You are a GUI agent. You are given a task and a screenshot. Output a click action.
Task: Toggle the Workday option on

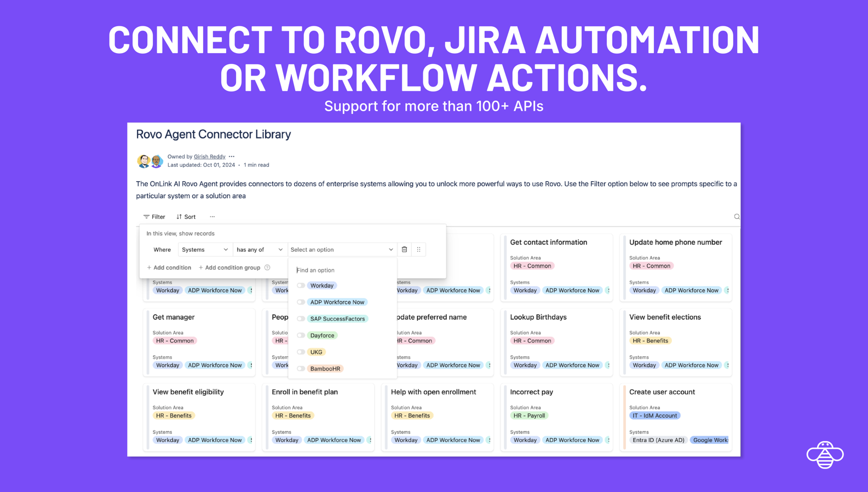pos(301,286)
